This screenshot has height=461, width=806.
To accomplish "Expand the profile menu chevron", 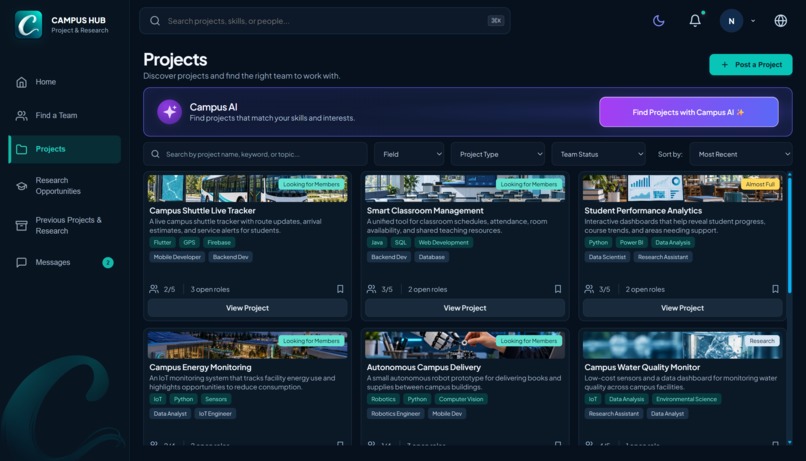I will pos(753,21).
